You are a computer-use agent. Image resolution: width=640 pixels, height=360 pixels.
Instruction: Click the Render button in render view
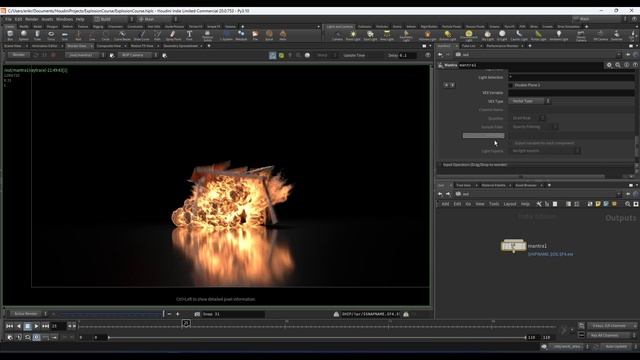18,55
